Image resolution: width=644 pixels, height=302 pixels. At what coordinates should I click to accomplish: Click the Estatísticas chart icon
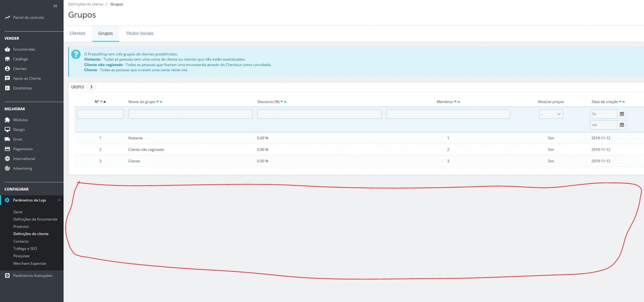(7, 88)
